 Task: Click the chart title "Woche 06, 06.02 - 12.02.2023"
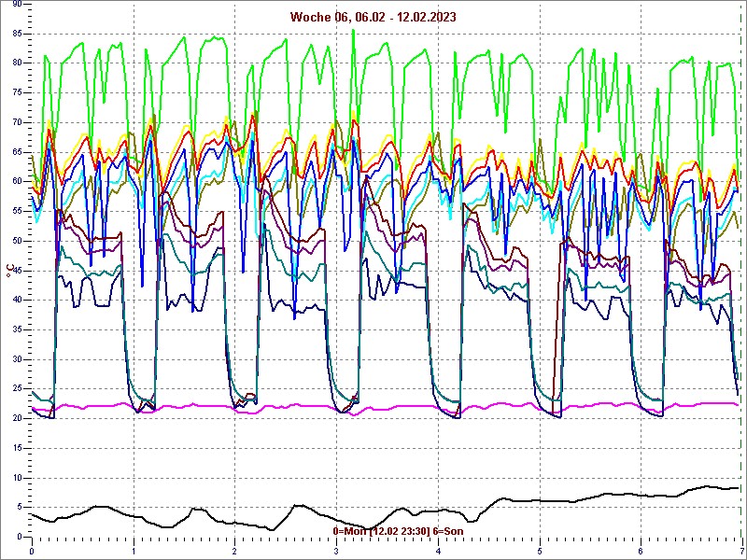pos(373,18)
